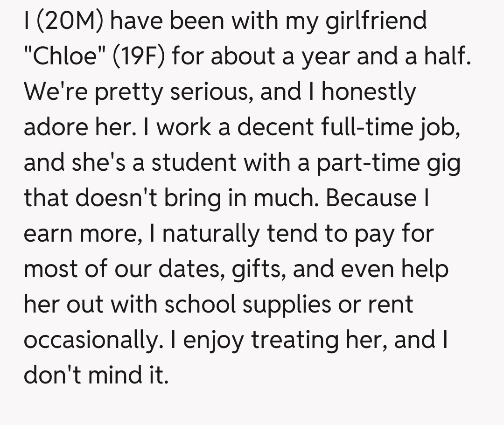This screenshot has width=504, height=425.
Task: Click the "(20M)" age marker
Action: point(69,21)
